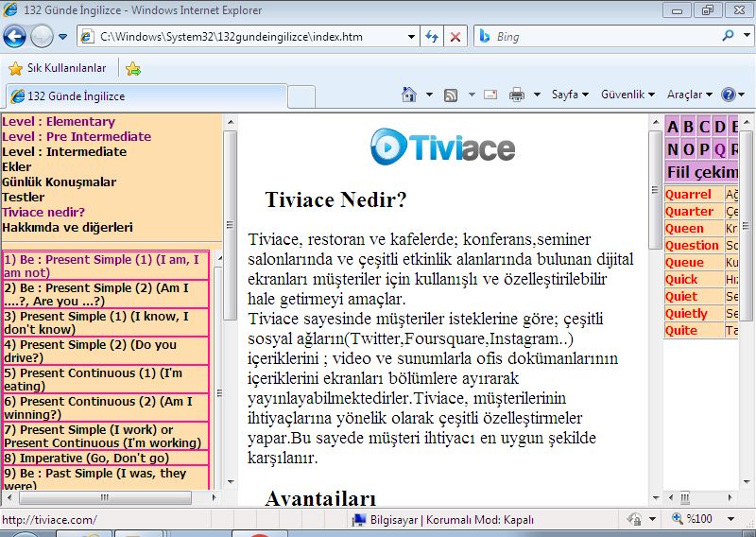Open the Araçlar menu
Image resolution: width=756 pixels, height=537 pixels.
tap(690, 95)
